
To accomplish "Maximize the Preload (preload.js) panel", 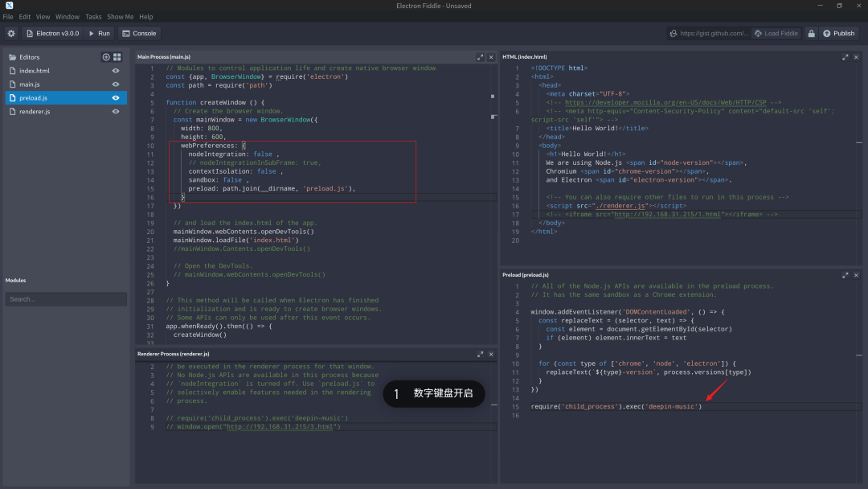I will [845, 275].
